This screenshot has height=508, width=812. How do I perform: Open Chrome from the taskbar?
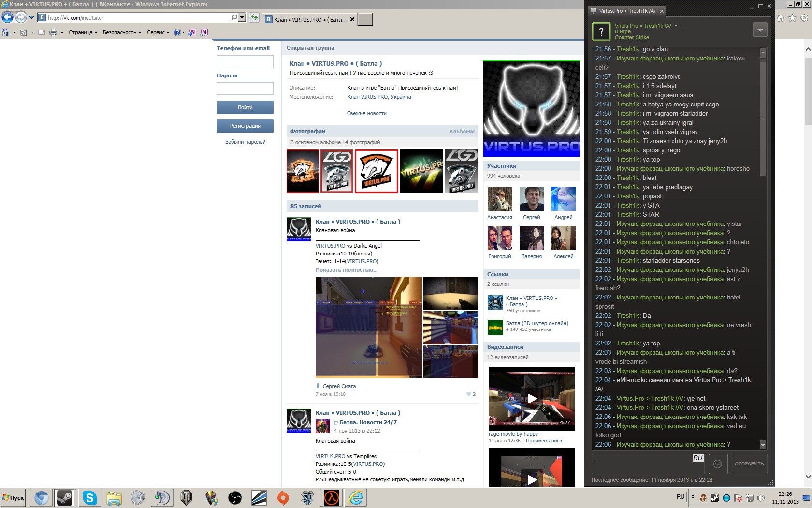[x=42, y=498]
